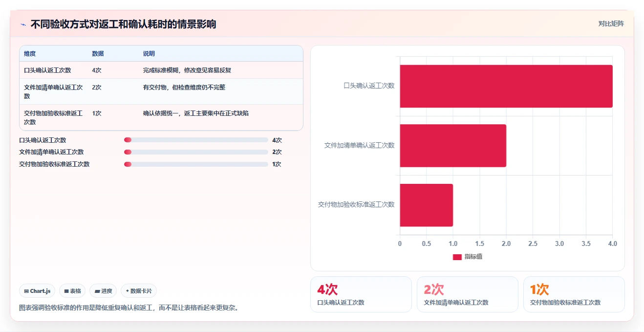The height and width of the screenshot is (332, 644).
Task: Click chart y-axis label 文件加清单确认返工次数
Action: 360,146
